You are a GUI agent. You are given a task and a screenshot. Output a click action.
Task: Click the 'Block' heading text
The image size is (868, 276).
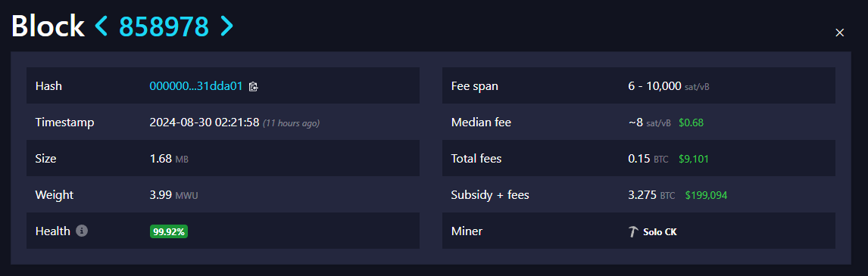[x=48, y=26]
